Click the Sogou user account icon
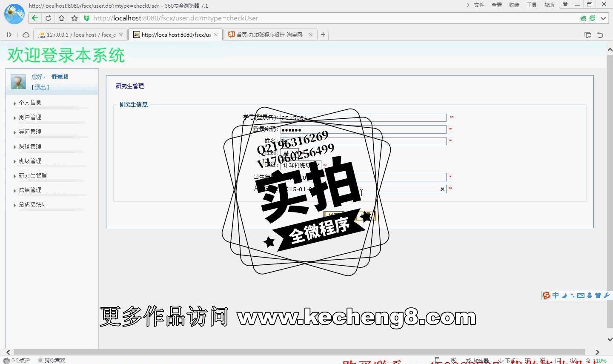613x364 pixels. pyautogui.click(x=590, y=295)
